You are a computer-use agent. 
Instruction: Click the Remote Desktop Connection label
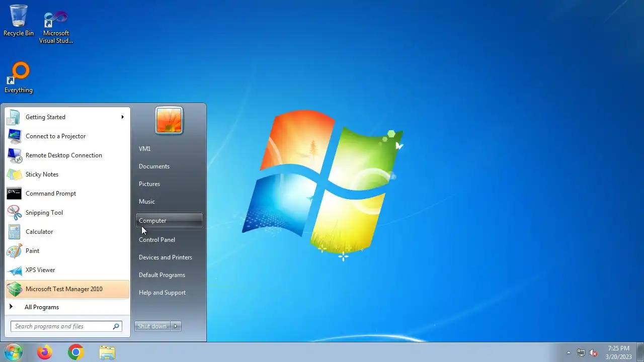64,155
